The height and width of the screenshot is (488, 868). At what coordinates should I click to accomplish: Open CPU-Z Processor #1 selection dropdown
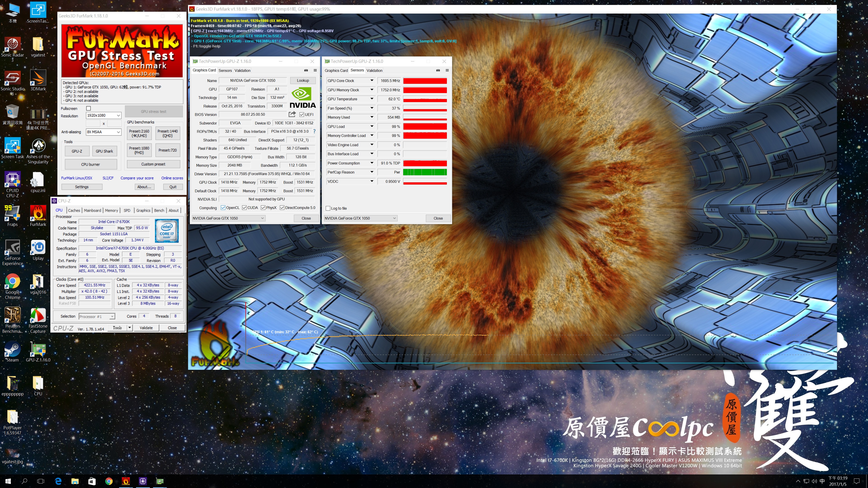tap(97, 317)
